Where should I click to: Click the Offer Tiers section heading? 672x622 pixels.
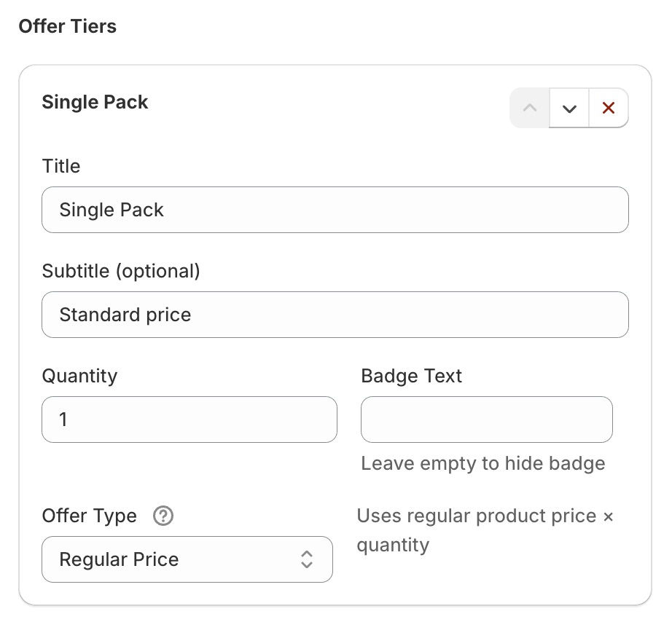pyautogui.click(x=66, y=26)
